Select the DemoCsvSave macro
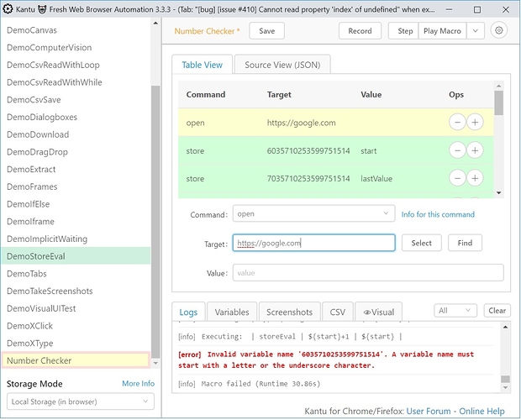 click(76, 100)
